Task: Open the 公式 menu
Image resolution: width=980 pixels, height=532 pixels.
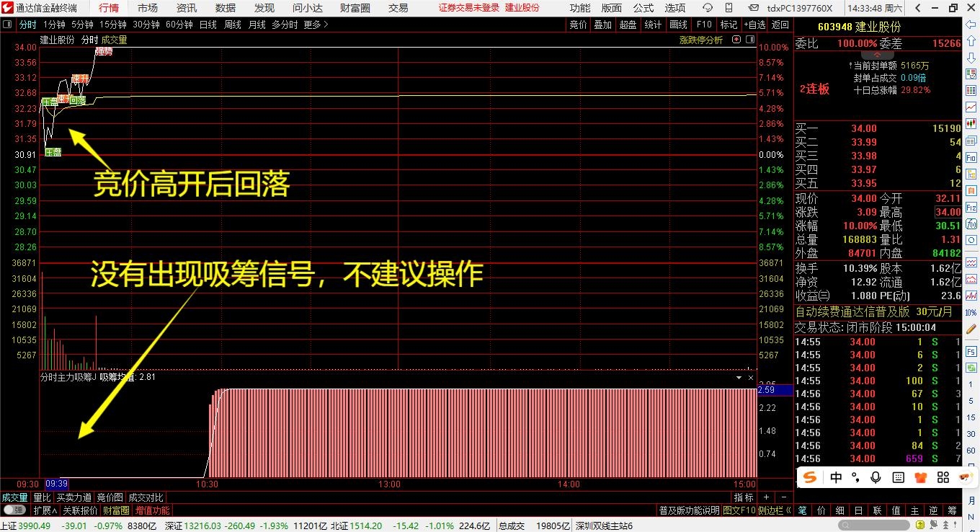Action: (643, 8)
